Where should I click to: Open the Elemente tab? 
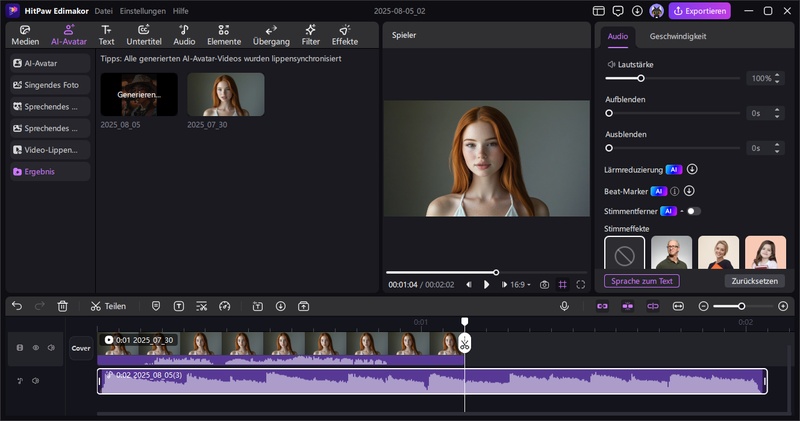(x=224, y=35)
